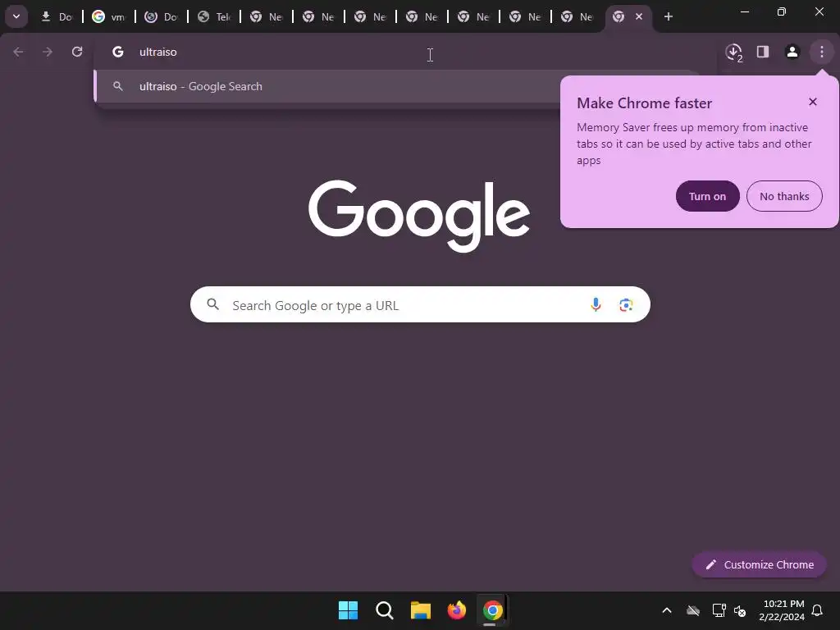This screenshot has width=840, height=630.
Task: Click the OneDrive cloud tray icon
Action: pos(693,610)
